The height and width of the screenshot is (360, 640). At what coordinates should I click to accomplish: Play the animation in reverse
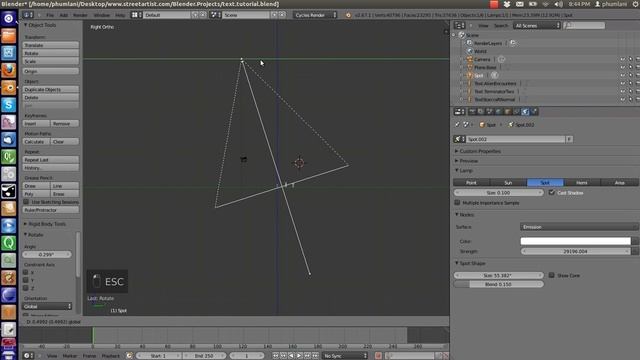(291, 356)
